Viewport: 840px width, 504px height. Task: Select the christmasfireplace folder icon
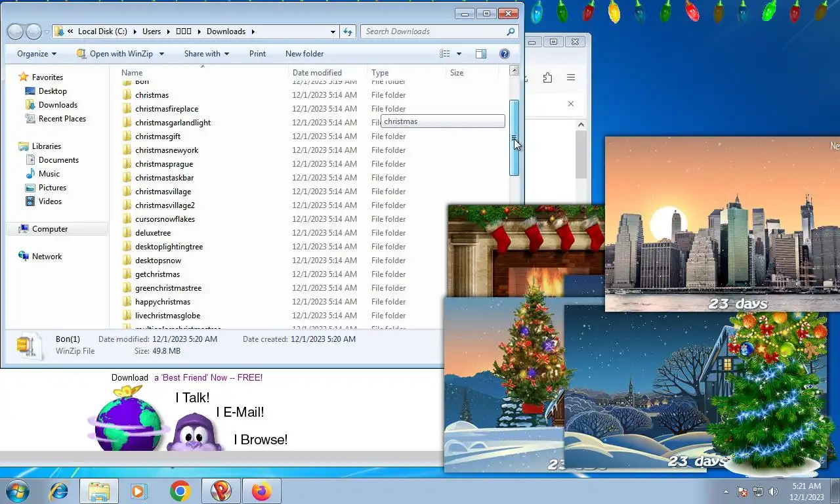pyautogui.click(x=127, y=109)
